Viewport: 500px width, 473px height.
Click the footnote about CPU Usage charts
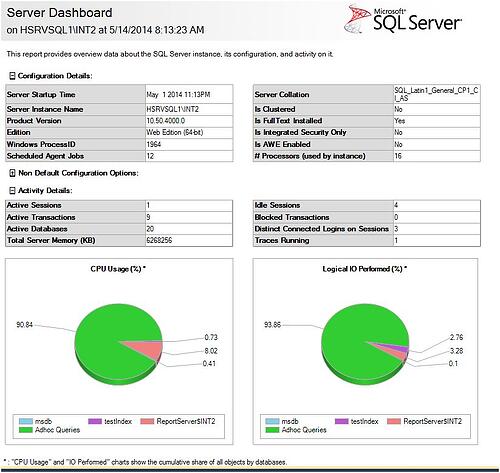(145, 462)
